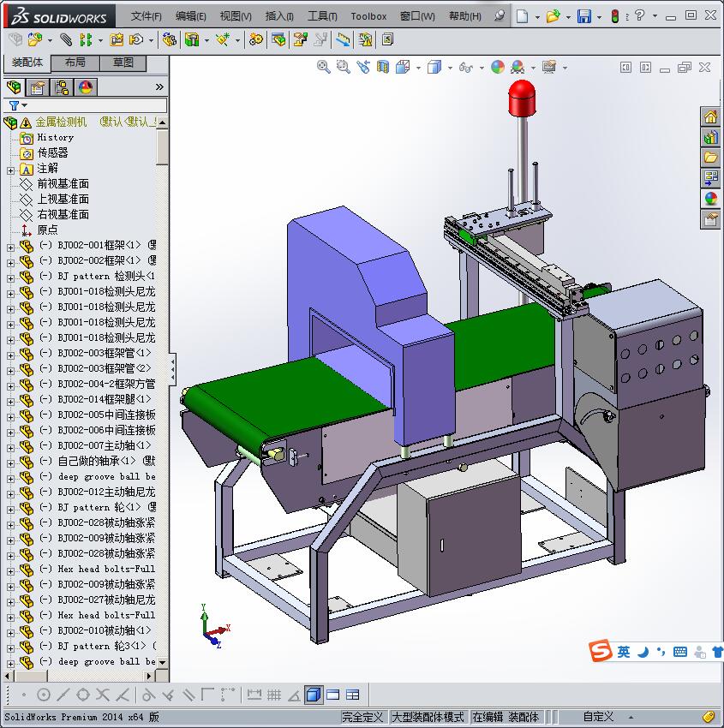The height and width of the screenshot is (728, 724).
Task: Toggle the Sogou moon half-width mode
Action: [643, 653]
